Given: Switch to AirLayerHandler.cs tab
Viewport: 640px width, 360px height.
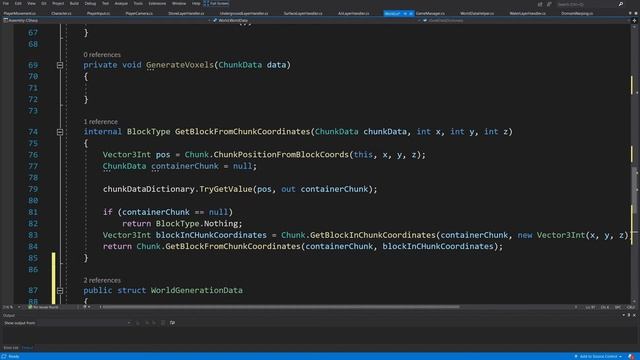Looking at the screenshot, I should (353, 13).
